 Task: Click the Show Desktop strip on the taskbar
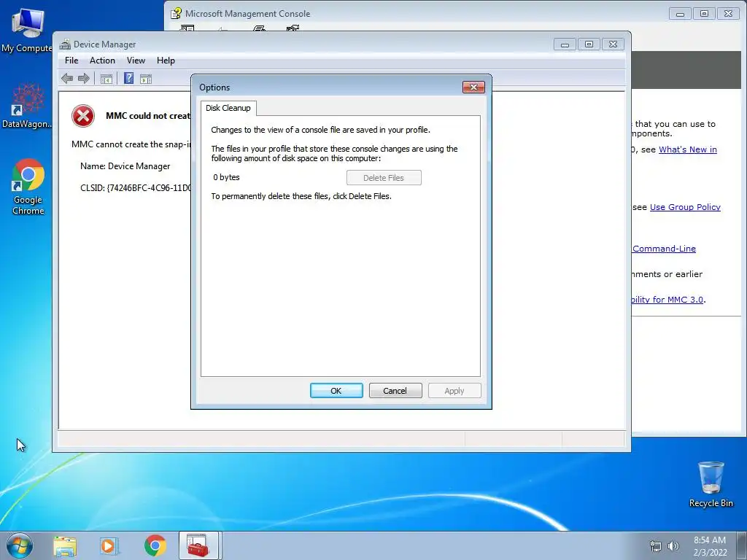coord(742,545)
